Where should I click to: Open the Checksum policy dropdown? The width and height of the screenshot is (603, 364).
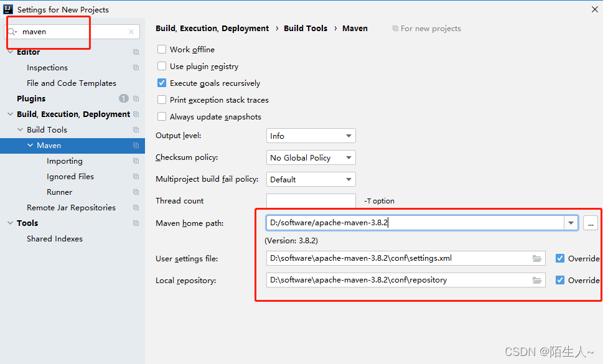311,158
